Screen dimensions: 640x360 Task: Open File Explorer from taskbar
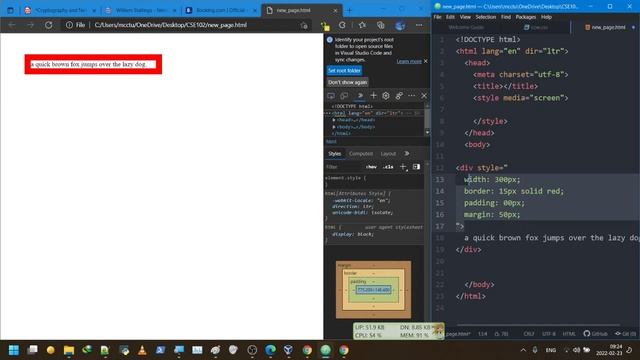click(x=69, y=350)
